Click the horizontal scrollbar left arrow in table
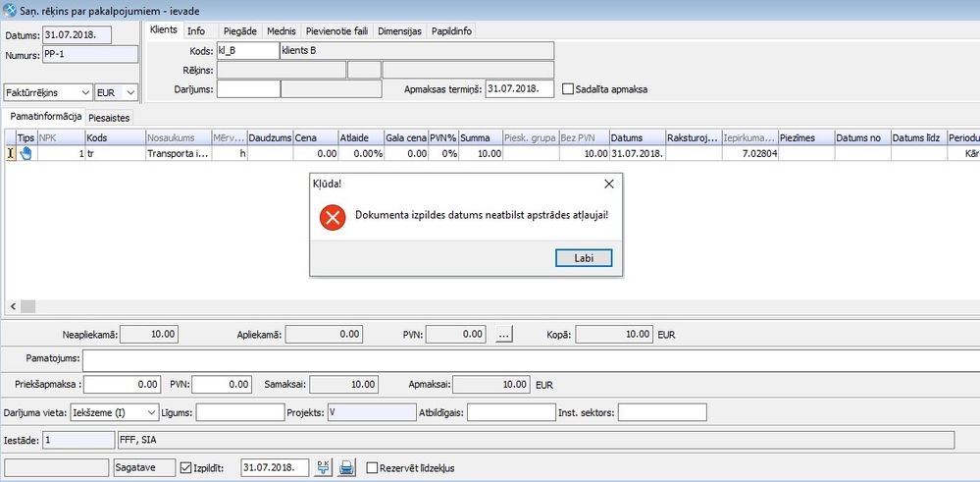Viewport: 980px width, 482px height. 13,306
